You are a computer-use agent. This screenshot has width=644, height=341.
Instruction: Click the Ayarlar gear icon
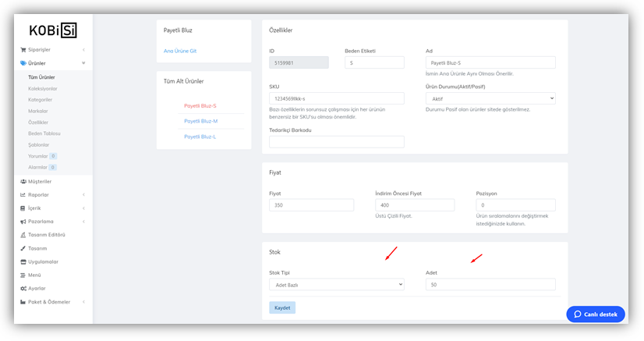coord(23,288)
